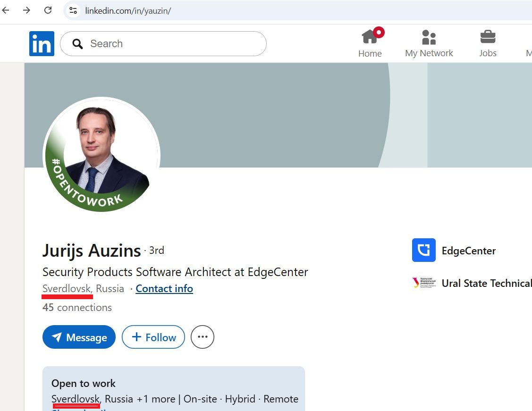The image size is (532, 411).
Task: View the Jurijs Auzins profile photo
Action: (101, 155)
